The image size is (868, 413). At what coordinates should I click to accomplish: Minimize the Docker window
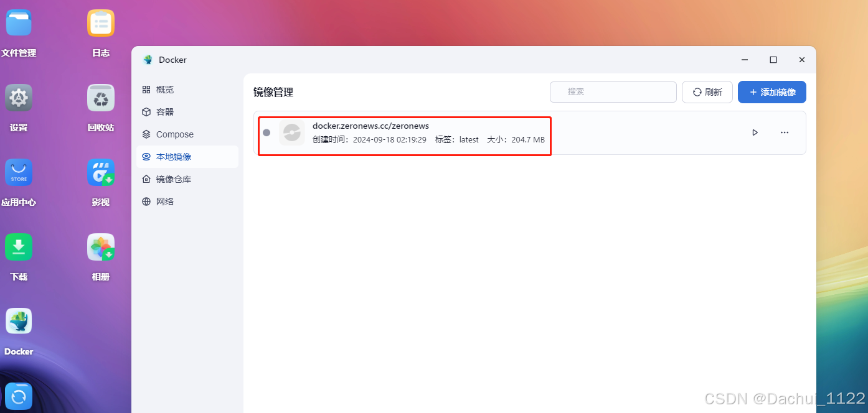[x=745, y=60]
